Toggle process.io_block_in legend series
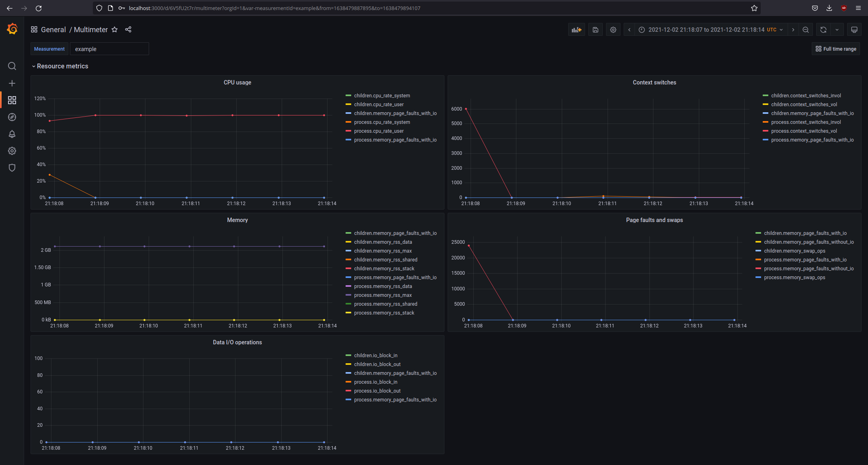The width and height of the screenshot is (868, 465). click(x=375, y=382)
